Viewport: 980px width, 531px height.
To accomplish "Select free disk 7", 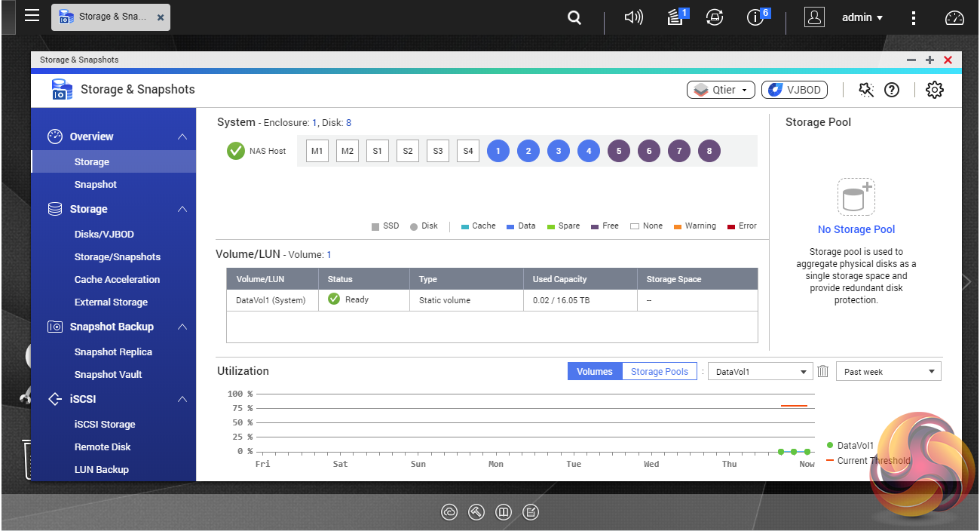I will 679,151.
